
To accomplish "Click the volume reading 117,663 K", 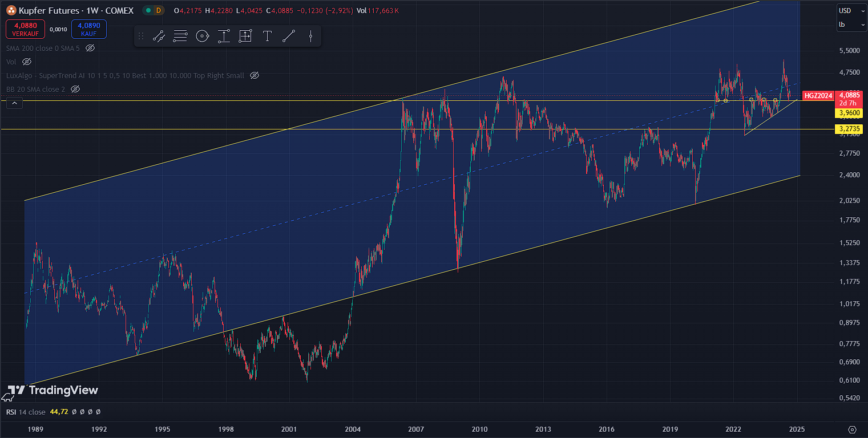I will pos(383,10).
